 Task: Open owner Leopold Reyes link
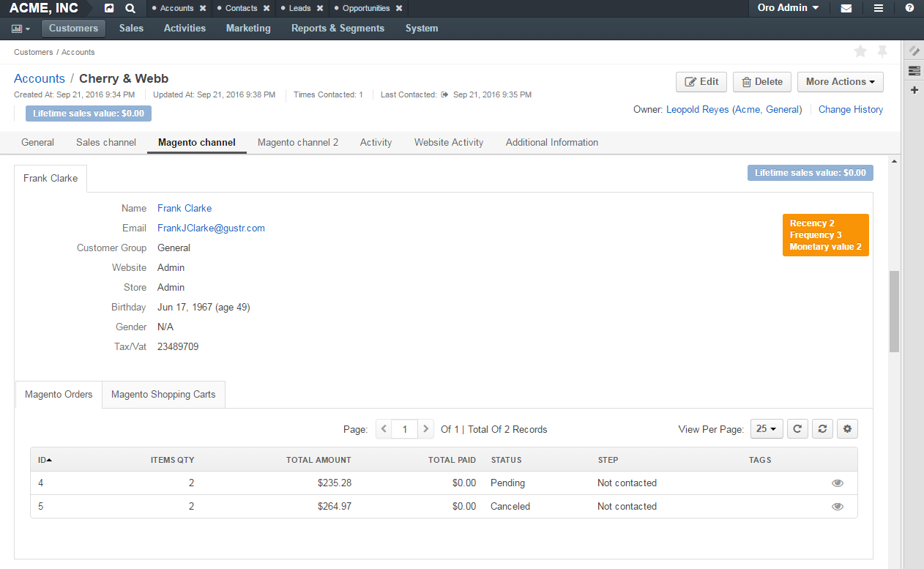pos(734,109)
